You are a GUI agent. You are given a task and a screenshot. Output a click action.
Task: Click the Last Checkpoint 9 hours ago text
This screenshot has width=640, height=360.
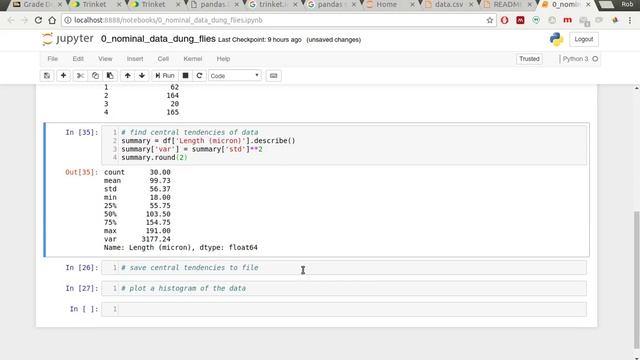coord(260,40)
